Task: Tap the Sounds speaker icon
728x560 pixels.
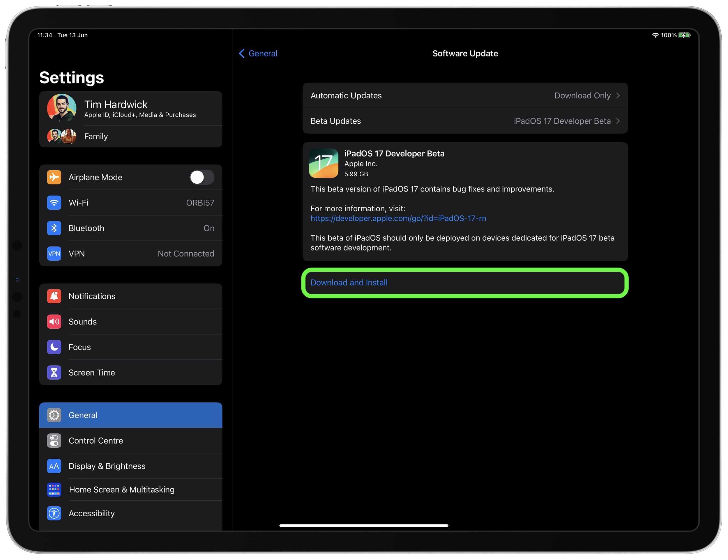Action: (x=54, y=322)
